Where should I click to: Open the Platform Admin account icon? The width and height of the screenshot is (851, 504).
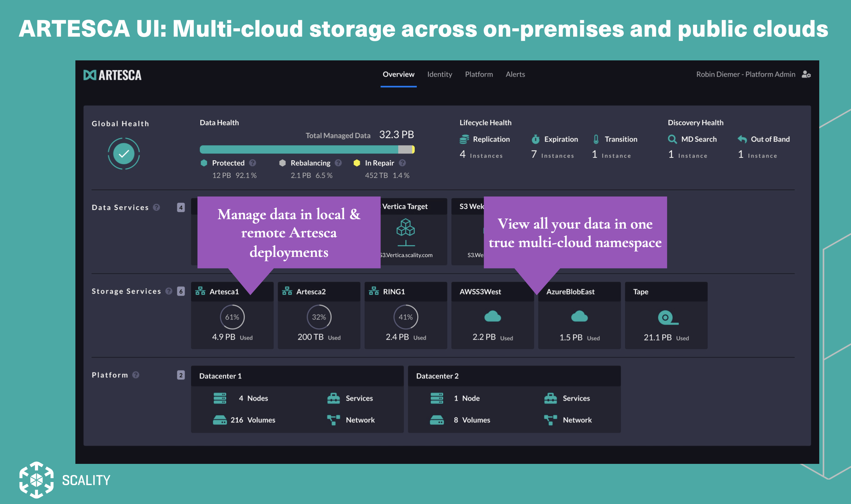pos(806,74)
